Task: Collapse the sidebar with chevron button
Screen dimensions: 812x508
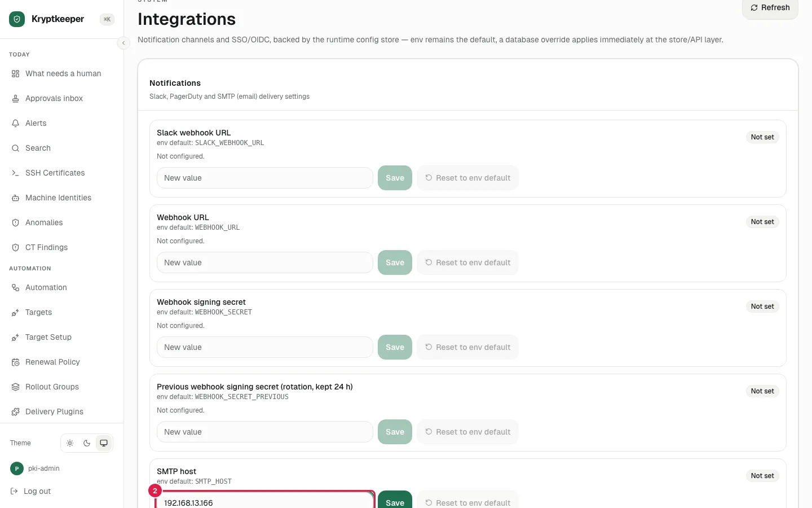Action: coord(123,43)
